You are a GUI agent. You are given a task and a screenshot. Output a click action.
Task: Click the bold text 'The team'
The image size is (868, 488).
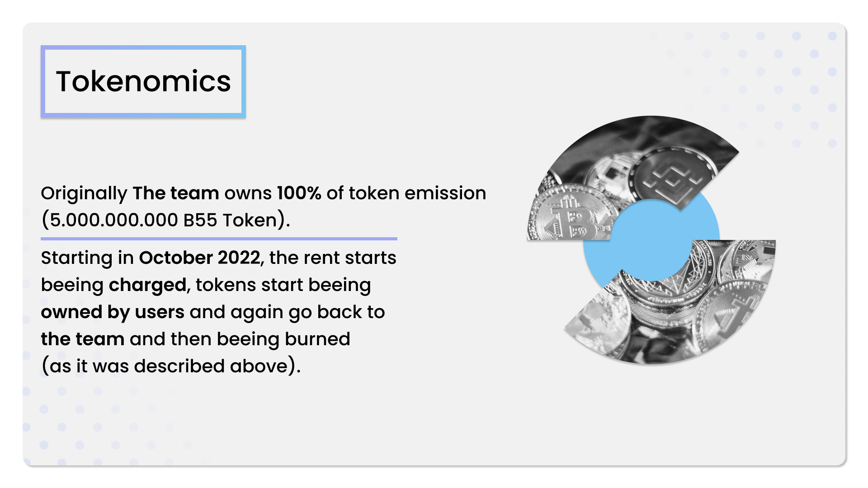point(176,193)
